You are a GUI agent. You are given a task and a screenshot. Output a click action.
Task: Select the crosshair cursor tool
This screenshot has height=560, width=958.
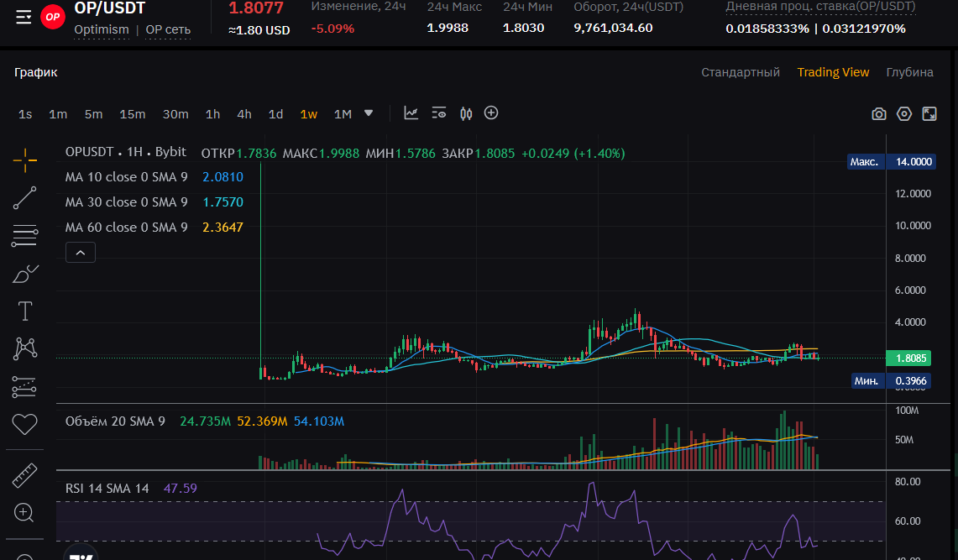25,159
